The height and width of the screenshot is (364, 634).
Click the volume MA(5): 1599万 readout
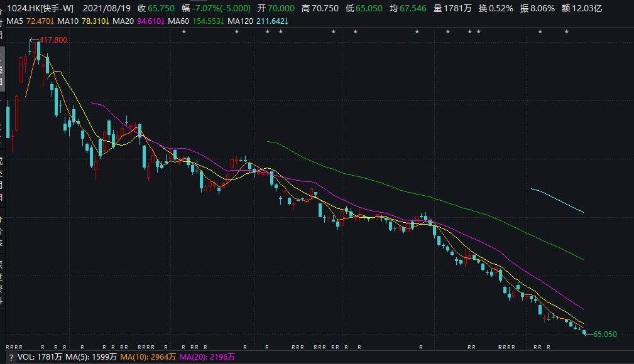[91, 357]
